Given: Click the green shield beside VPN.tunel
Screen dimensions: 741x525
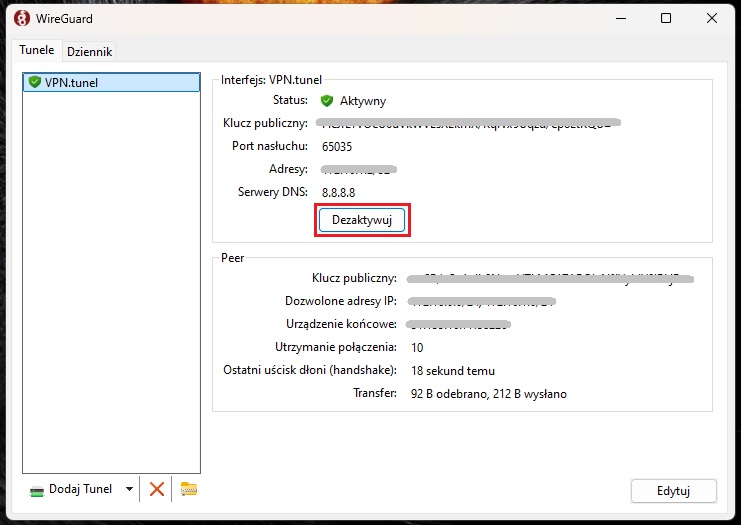Looking at the screenshot, I should tap(34, 82).
